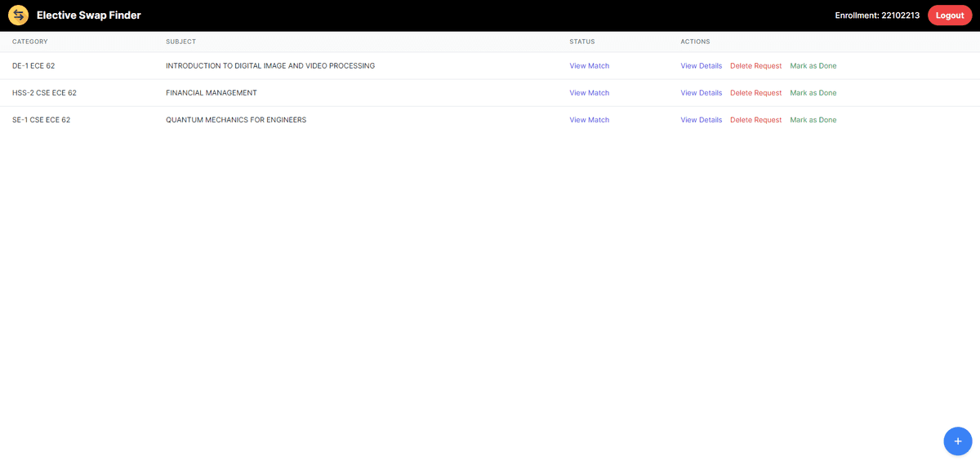
Task: Open View Match for Financial Management
Action: click(x=589, y=93)
